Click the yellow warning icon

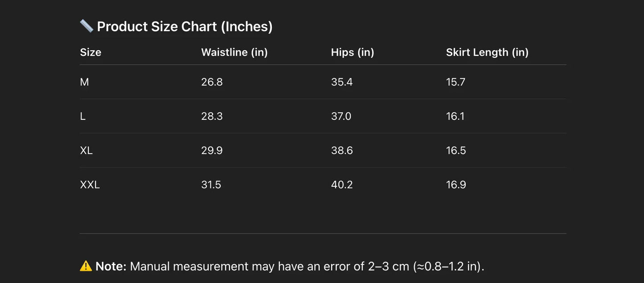(86, 266)
